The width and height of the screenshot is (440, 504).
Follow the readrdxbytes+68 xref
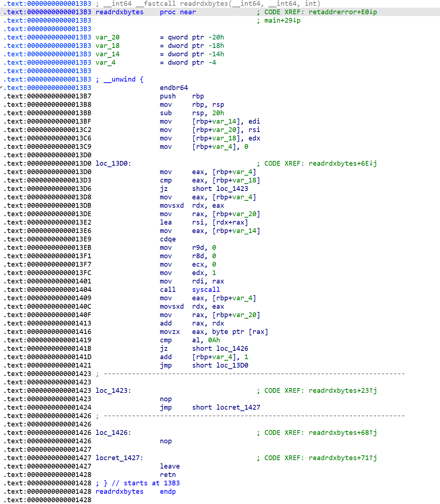[x=342, y=433]
